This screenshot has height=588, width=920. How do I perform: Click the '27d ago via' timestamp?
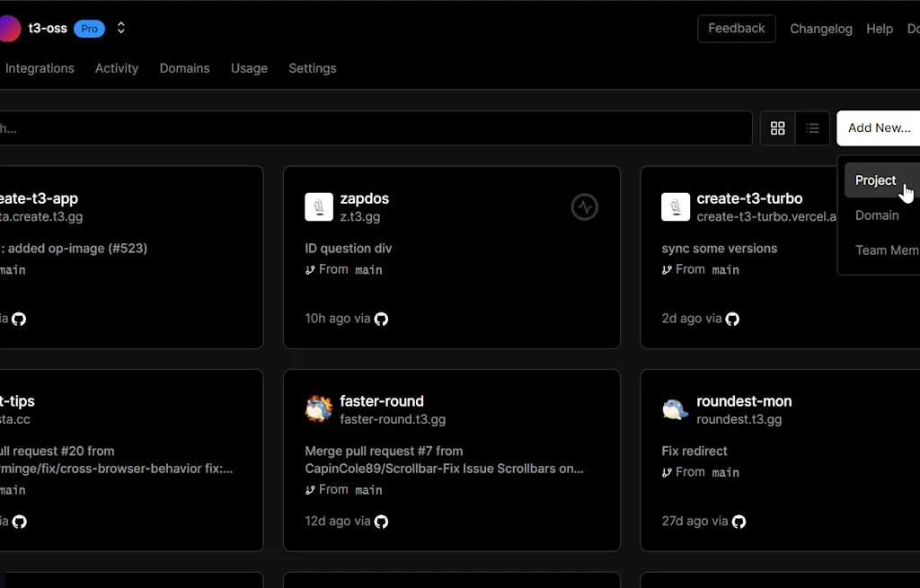point(694,522)
